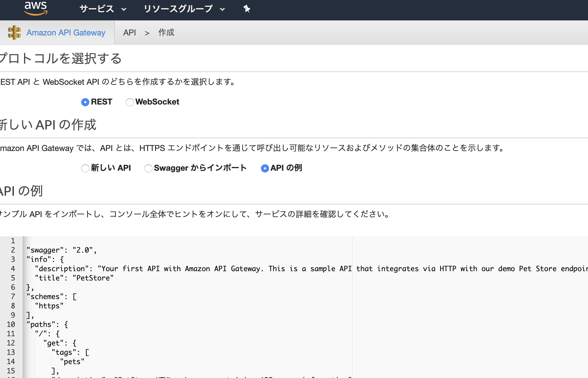
Task: Expand the リソースグループ dropdown
Action: [178, 9]
